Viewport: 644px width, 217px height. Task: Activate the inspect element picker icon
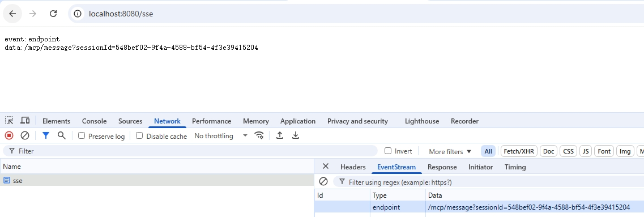point(9,121)
